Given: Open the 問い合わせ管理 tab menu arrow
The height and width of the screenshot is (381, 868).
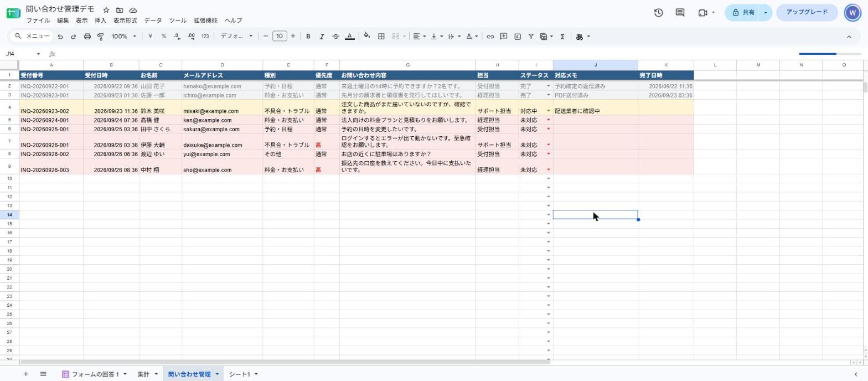Looking at the screenshot, I should click(217, 374).
